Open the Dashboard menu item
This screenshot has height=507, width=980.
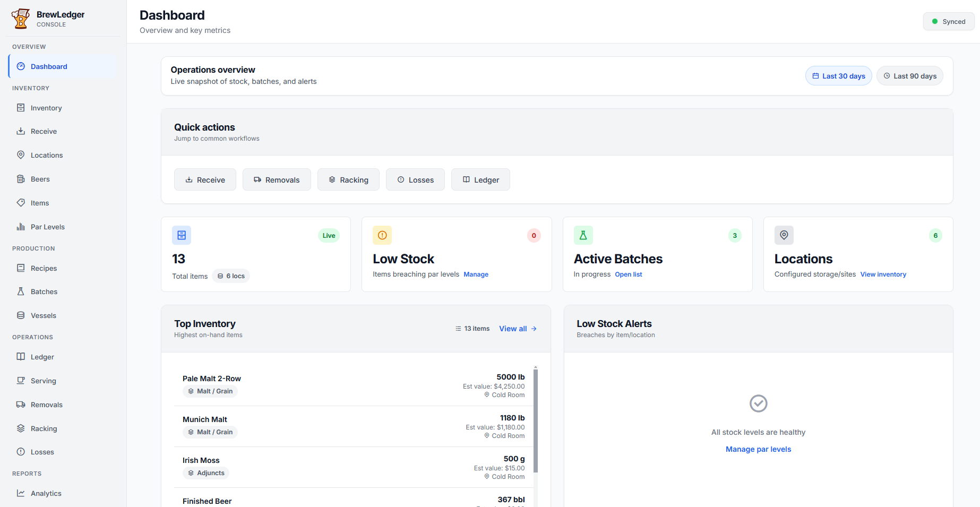pos(62,66)
